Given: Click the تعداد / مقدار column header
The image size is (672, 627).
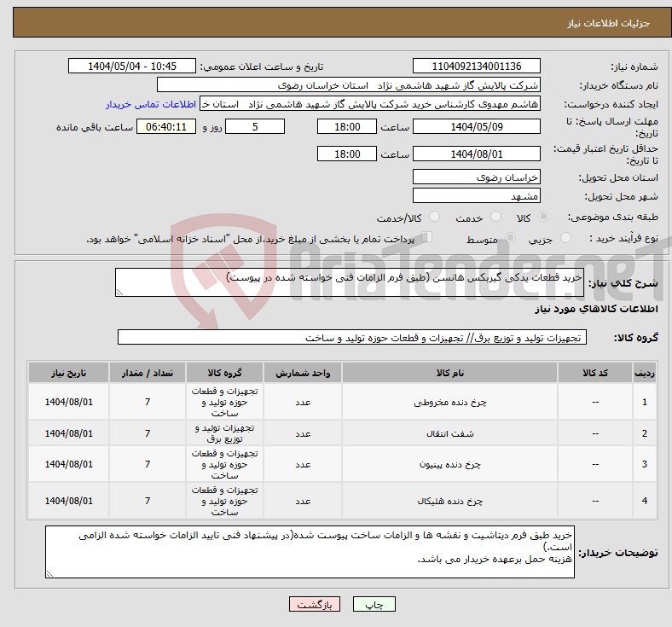Looking at the screenshot, I should (x=148, y=373).
